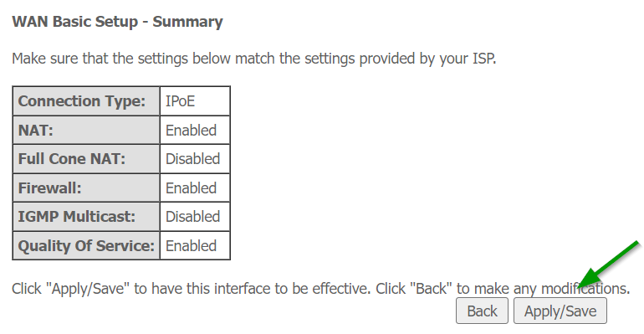Select the Firewall label cell
Viewport: 644px width, 334px height.
point(86,188)
